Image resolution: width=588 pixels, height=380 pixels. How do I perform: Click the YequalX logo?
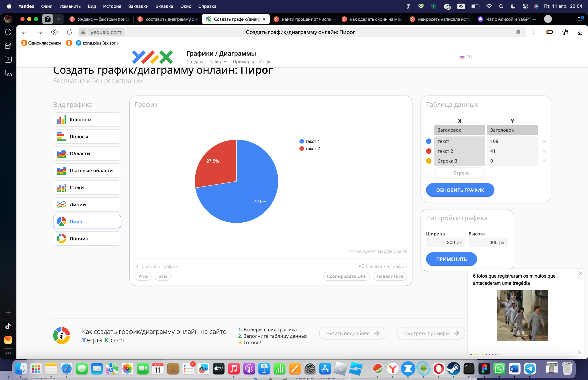[x=152, y=57]
